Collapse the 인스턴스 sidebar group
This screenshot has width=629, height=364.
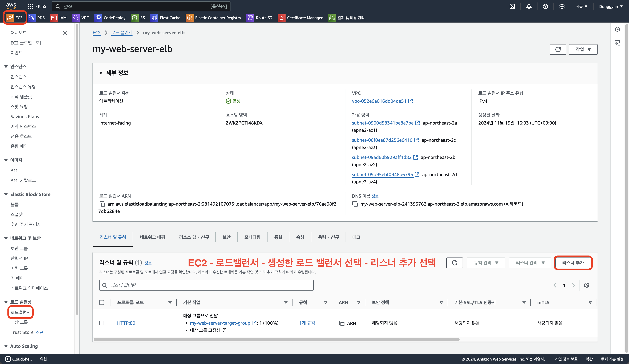(x=6, y=67)
